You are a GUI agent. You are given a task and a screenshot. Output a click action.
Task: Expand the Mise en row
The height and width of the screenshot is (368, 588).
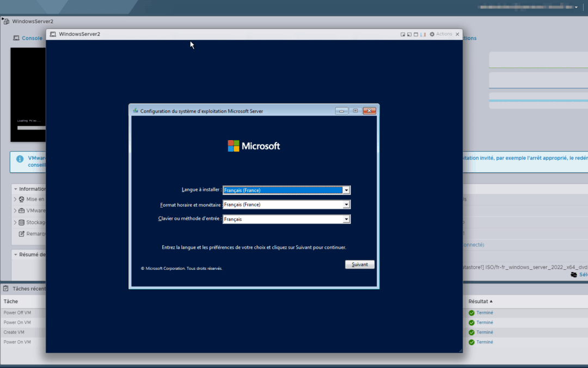[x=15, y=200]
